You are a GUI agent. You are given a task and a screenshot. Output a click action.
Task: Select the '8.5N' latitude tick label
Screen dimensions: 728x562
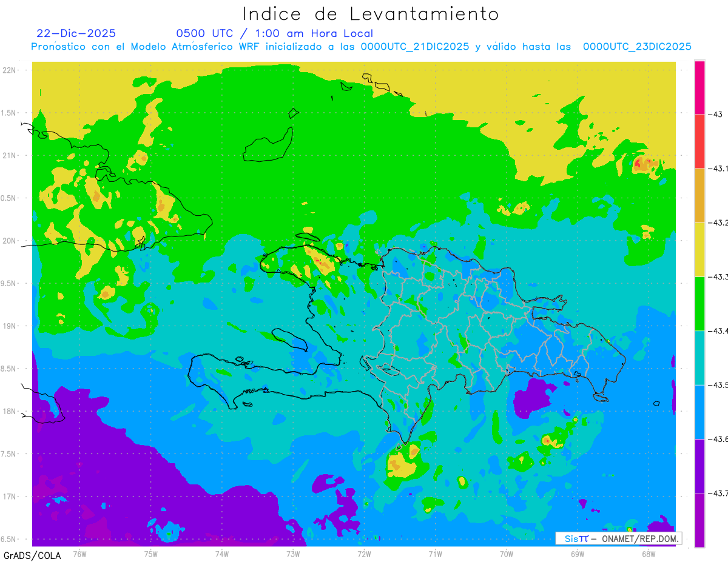(x=9, y=369)
